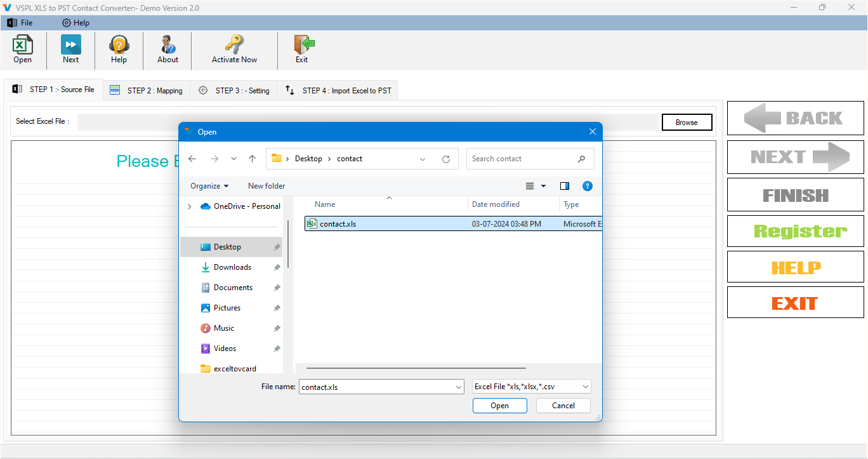Go back in the Open dialog
868x459 pixels.
(x=192, y=159)
